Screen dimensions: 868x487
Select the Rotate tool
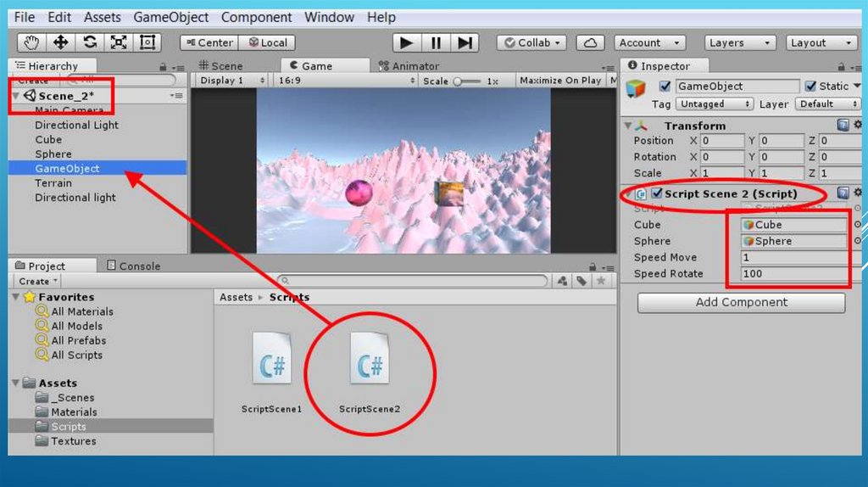point(90,42)
